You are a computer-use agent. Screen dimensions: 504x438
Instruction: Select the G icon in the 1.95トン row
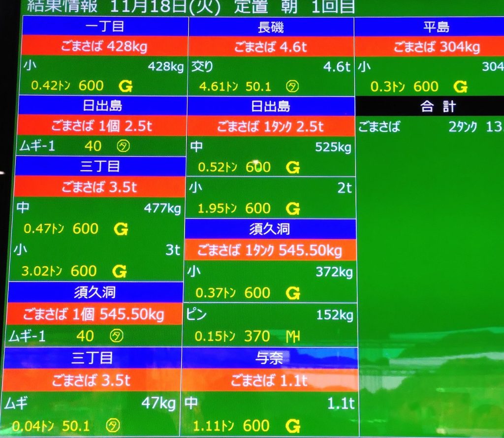tap(293, 209)
